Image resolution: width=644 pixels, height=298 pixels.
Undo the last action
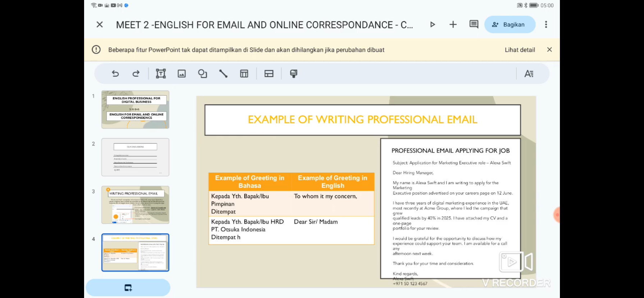click(115, 74)
